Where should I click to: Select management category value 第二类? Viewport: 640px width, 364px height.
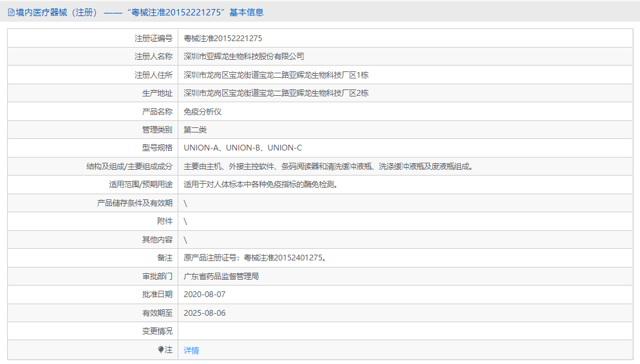(195, 130)
